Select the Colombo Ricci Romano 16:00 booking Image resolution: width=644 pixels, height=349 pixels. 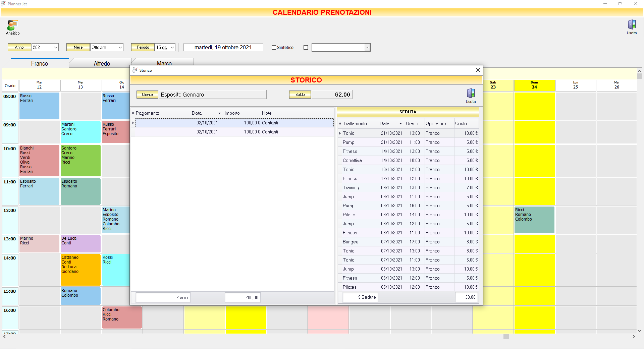[x=122, y=317]
